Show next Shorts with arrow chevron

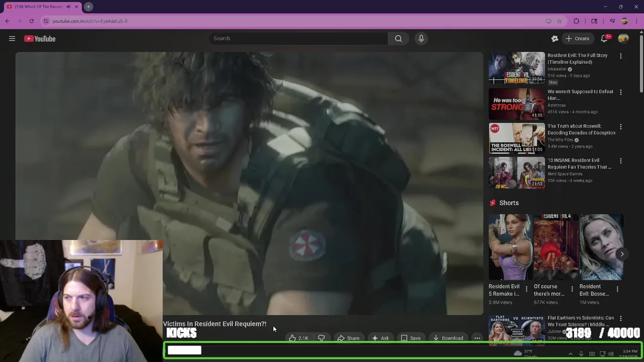pyautogui.click(x=622, y=254)
